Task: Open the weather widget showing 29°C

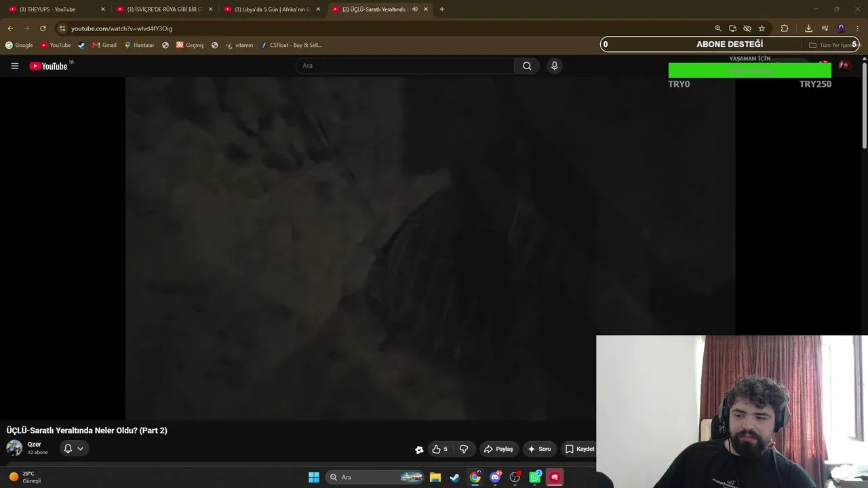Action: click(x=25, y=477)
